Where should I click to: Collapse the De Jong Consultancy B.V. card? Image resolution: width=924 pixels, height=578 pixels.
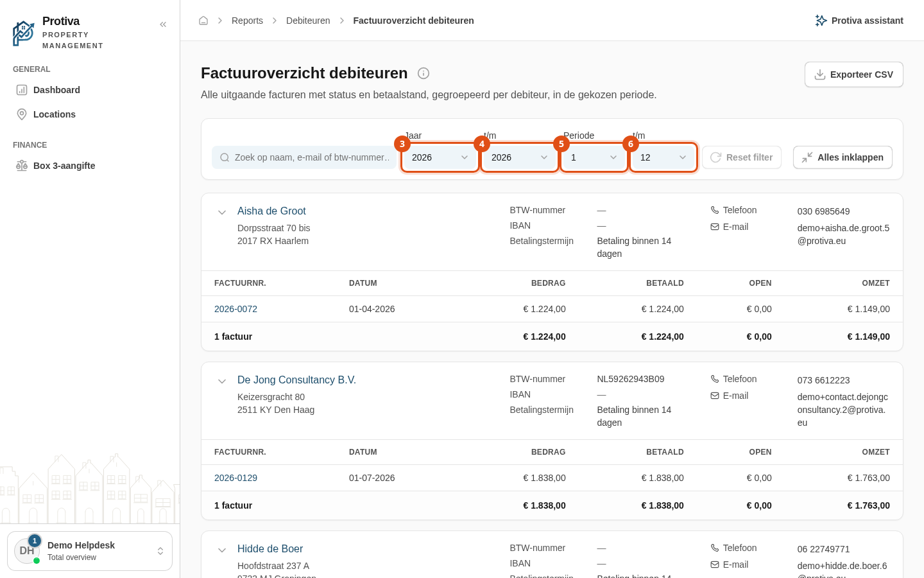(x=222, y=381)
